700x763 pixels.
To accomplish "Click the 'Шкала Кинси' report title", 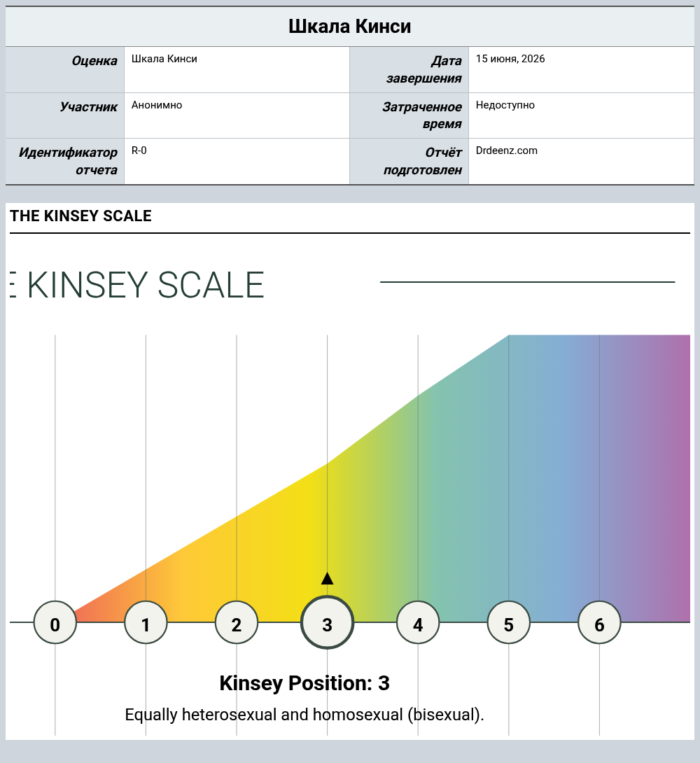I will pos(350,27).
